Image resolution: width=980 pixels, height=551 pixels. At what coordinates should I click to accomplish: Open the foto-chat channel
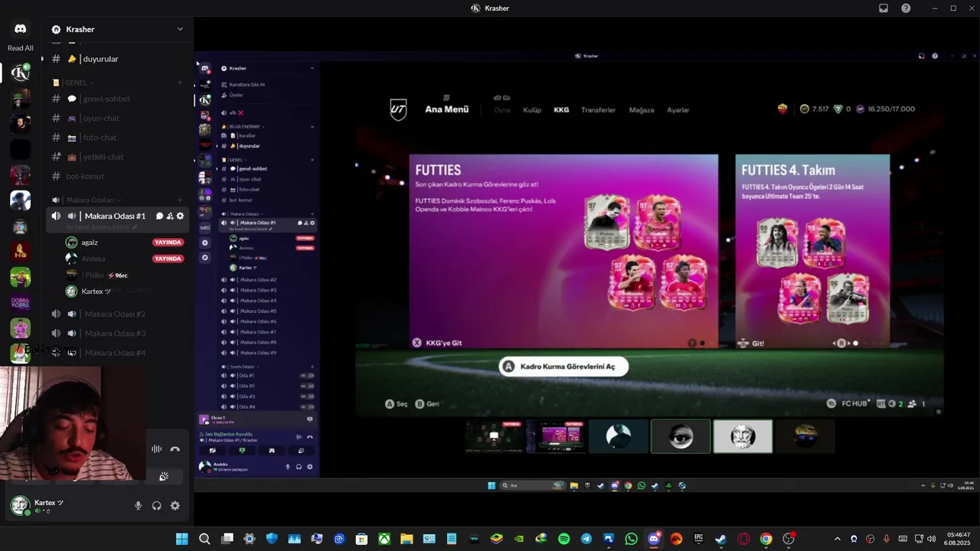tap(118, 138)
